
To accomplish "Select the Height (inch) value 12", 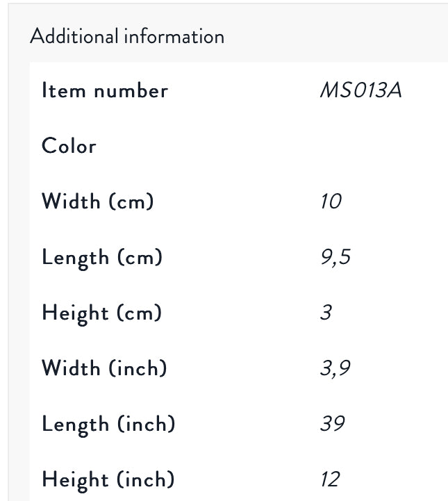I will [x=330, y=479].
